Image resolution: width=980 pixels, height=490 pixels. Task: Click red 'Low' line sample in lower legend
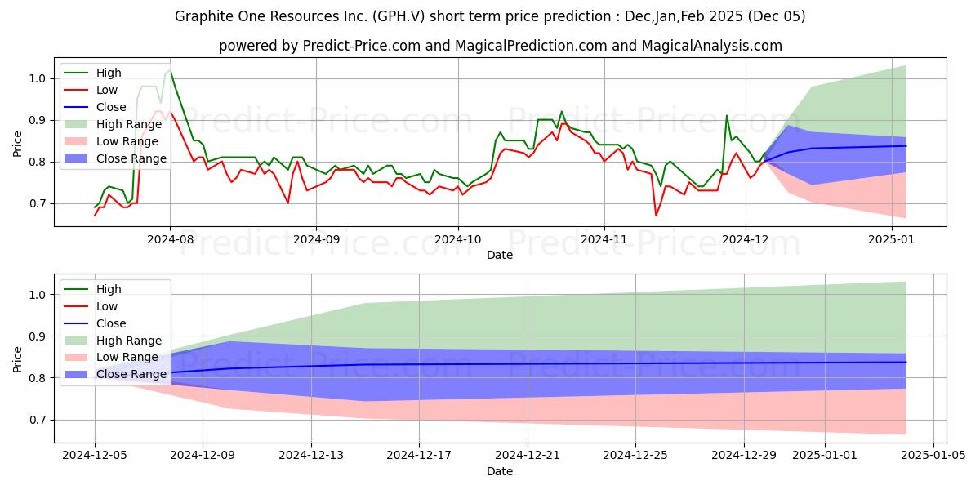[78, 306]
